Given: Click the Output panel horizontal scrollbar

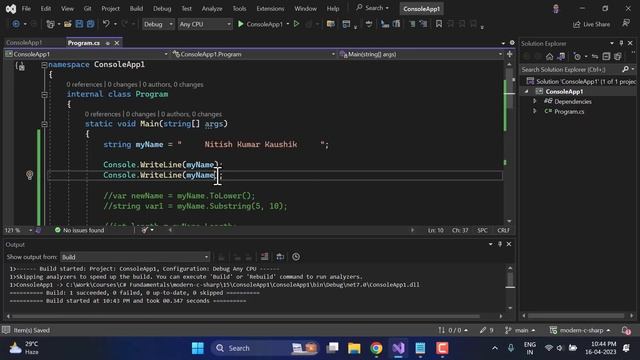Looking at the screenshot, I should [254, 316].
